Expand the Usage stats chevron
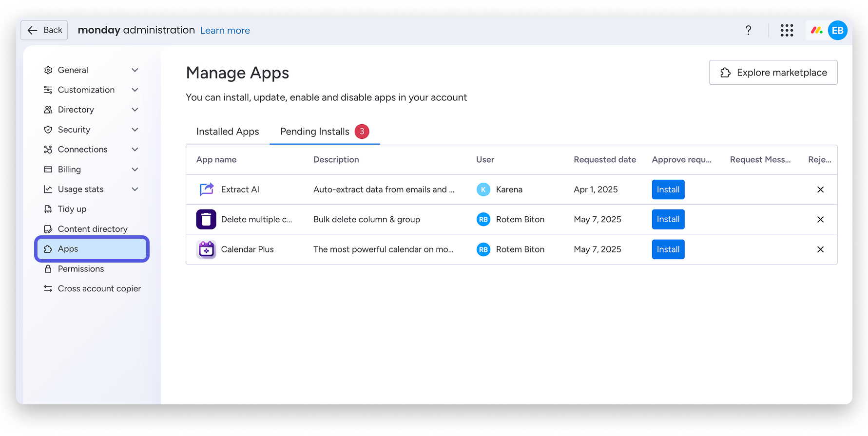Screen dimensions: 868x436 coord(135,189)
